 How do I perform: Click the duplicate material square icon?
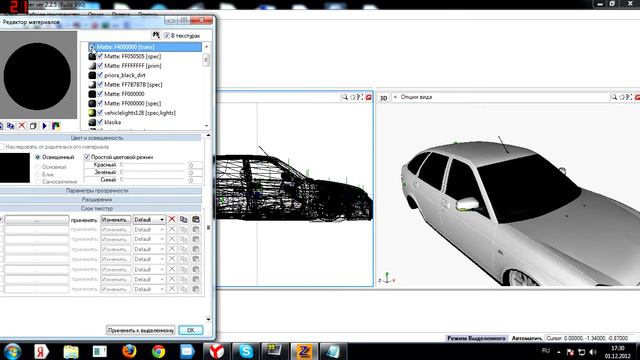(33, 126)
